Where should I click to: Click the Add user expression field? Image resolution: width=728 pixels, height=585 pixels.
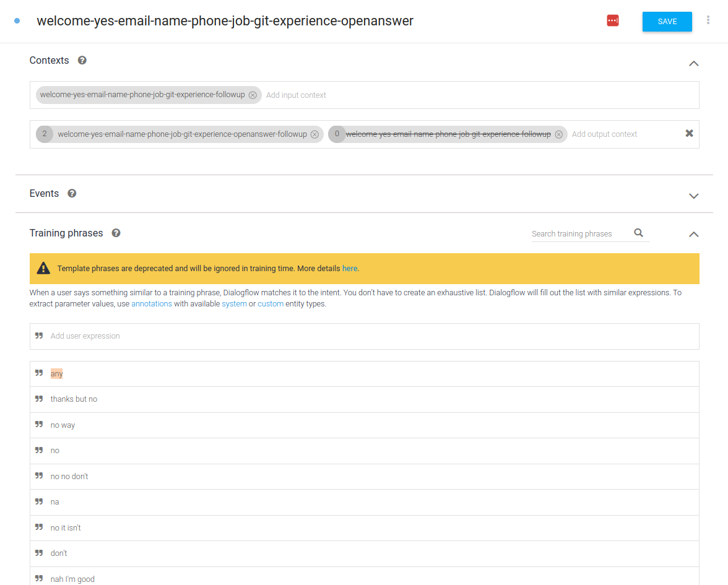pyautogui.click(x=371, y=336)
